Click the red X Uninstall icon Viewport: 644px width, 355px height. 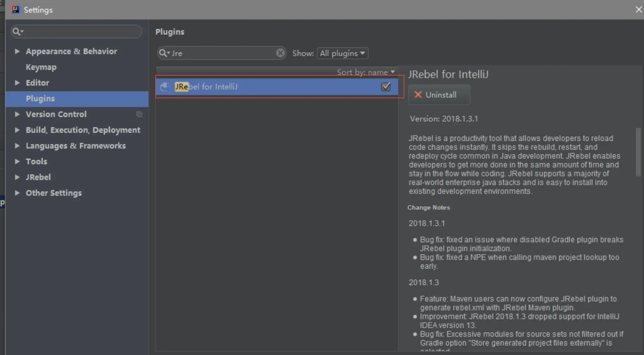pos(418,95)
